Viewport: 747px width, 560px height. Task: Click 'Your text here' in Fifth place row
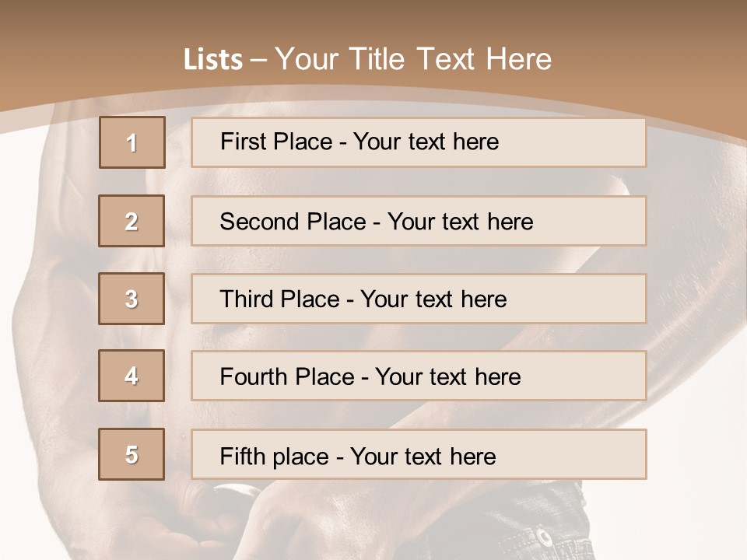coord(423,456)
